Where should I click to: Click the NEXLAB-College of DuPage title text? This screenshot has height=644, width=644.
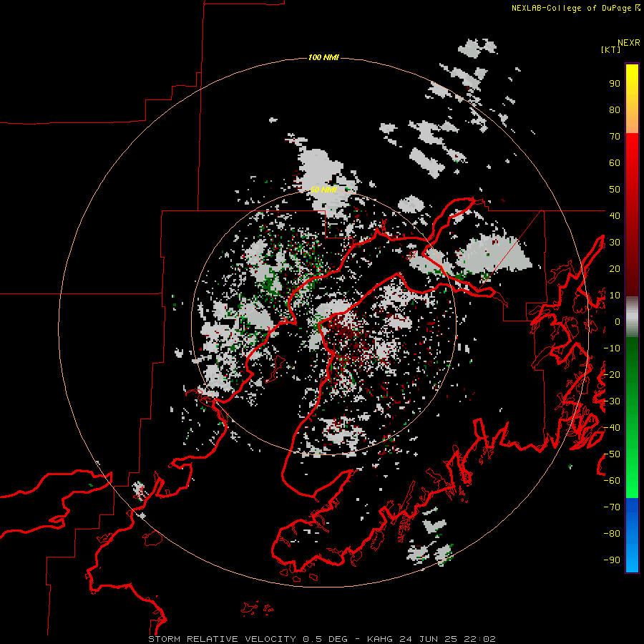pos(571,8)
